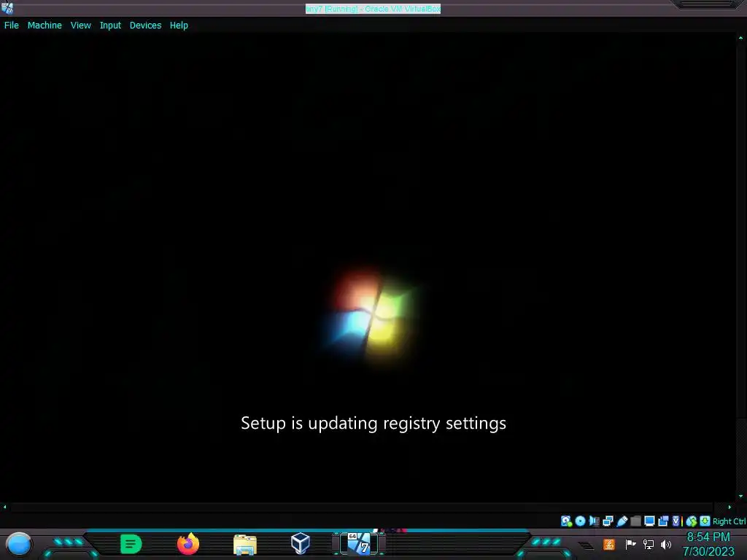Click the volume speaker tray icon

pos(666,544)
